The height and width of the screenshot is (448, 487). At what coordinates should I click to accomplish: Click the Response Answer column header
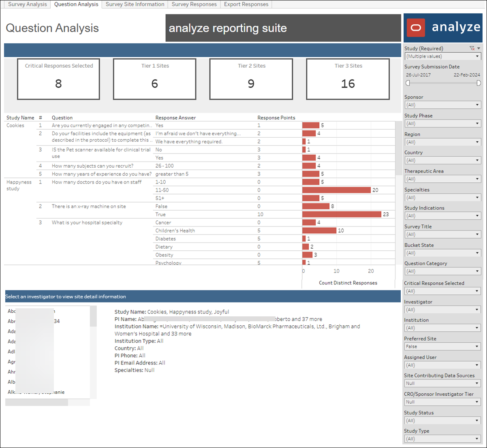pyautogui.click(x=175, y=118)
